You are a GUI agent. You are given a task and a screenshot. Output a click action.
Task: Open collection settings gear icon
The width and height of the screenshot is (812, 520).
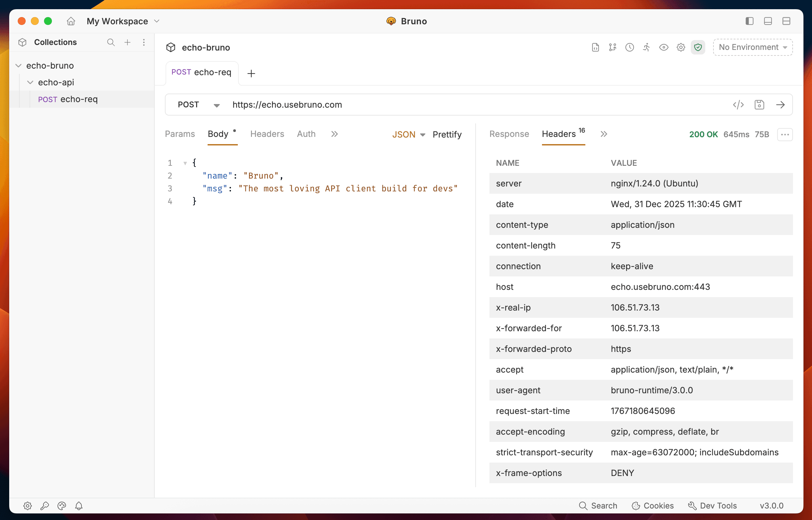(681, 47)
